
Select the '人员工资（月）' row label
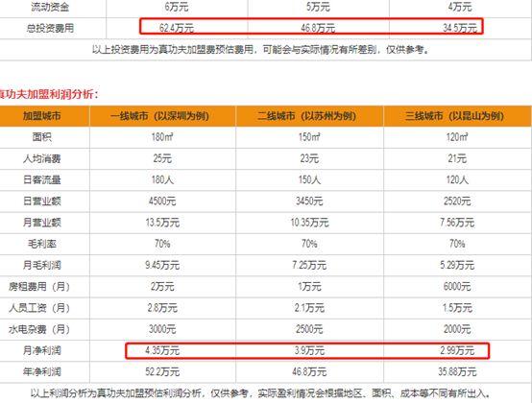pyautogui.click(x=39, y=308)
